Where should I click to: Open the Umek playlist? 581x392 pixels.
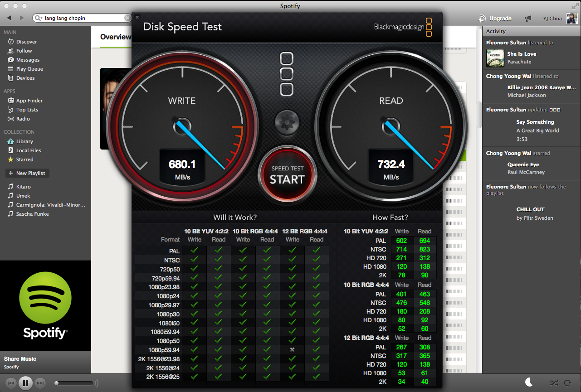(x=23, y=196)
